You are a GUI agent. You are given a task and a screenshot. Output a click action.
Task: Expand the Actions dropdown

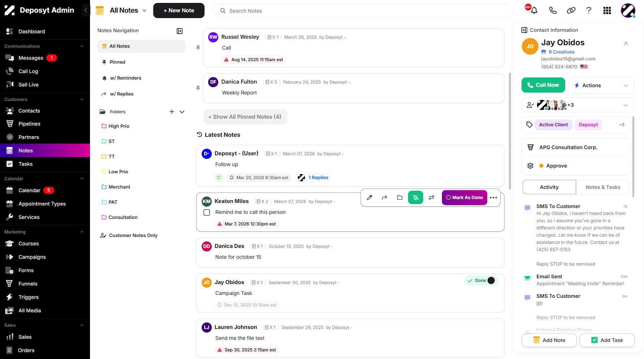click(x=601, y=85)
